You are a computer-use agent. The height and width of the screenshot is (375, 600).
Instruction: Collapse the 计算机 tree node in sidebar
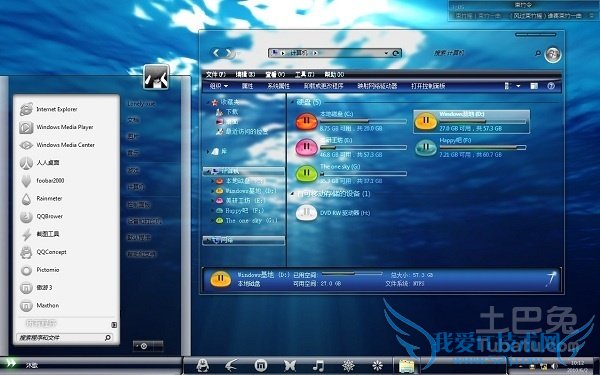[x=208, y=171]
